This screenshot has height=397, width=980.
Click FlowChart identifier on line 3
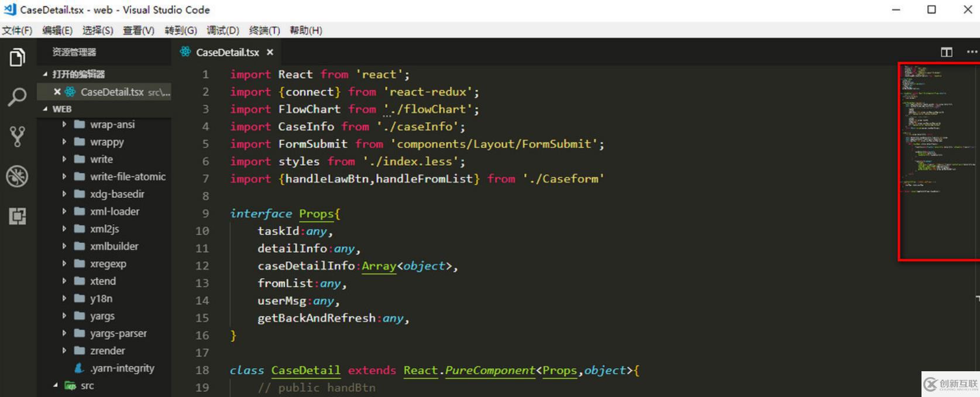(x=309, y=109)
